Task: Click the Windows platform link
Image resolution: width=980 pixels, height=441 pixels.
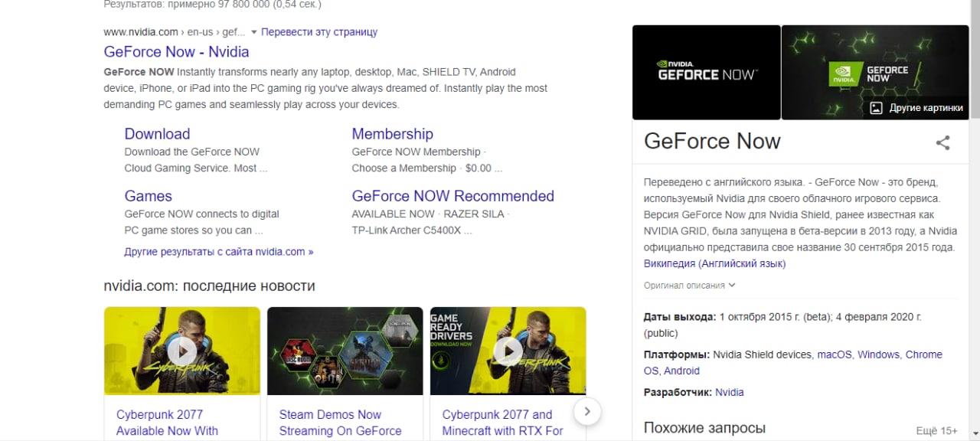Action: pos(878,354)
